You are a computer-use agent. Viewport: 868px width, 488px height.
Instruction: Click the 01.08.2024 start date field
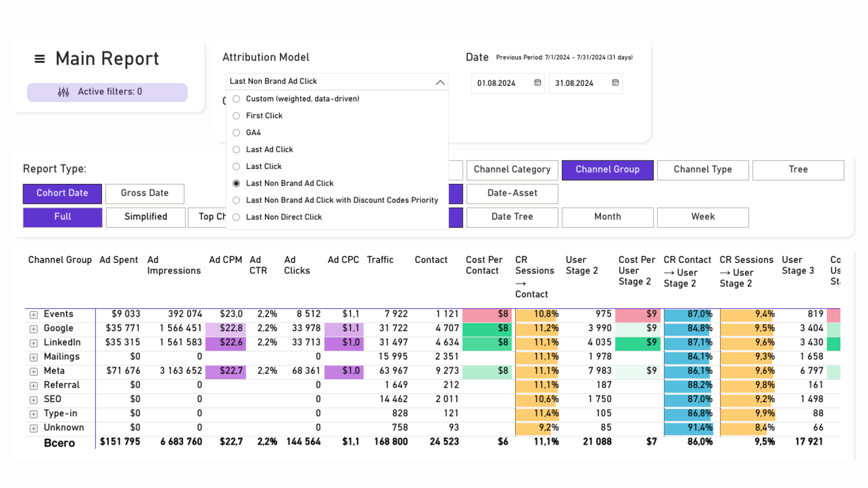(x=496, y=84)
